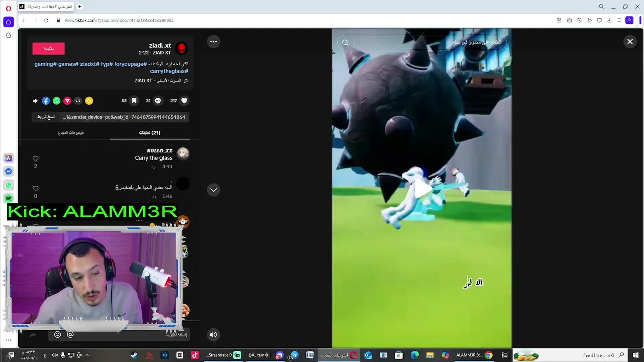Open Opera sidebar home icon
This screenshot has height=362, width=644.
click(8, 22)
